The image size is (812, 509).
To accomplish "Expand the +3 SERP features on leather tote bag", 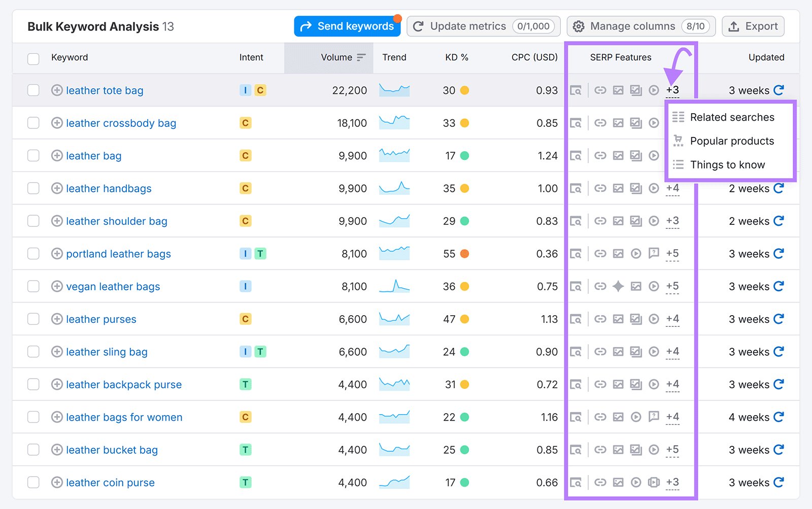I will (672, 90).
